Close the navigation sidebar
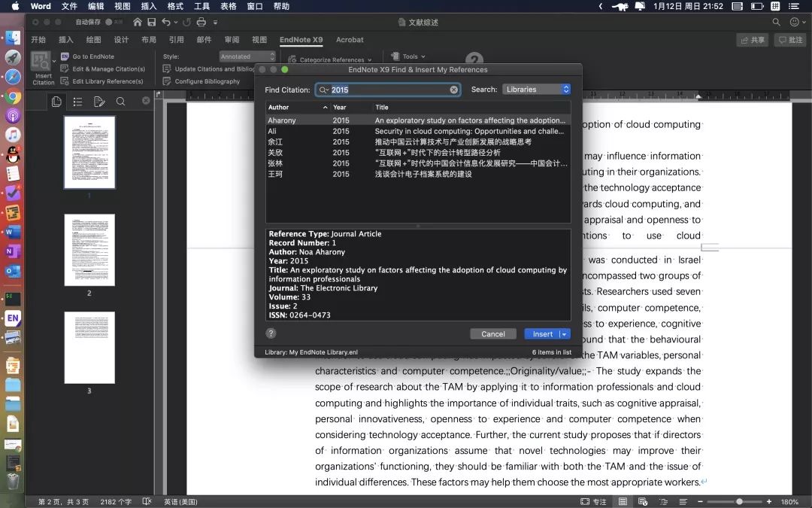Screen dimensions: 812x508 pyautogui.click(x=146, y=101)
